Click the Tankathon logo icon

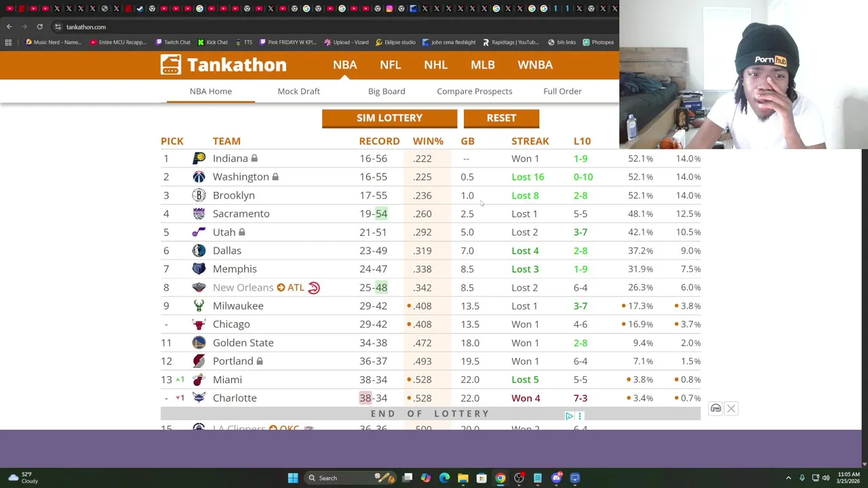point(171,64)
